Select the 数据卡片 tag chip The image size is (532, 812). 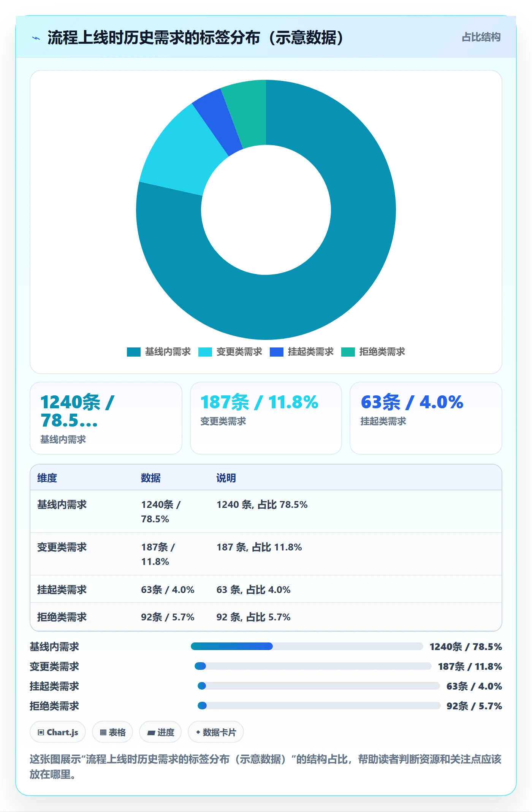coord(216,732)
